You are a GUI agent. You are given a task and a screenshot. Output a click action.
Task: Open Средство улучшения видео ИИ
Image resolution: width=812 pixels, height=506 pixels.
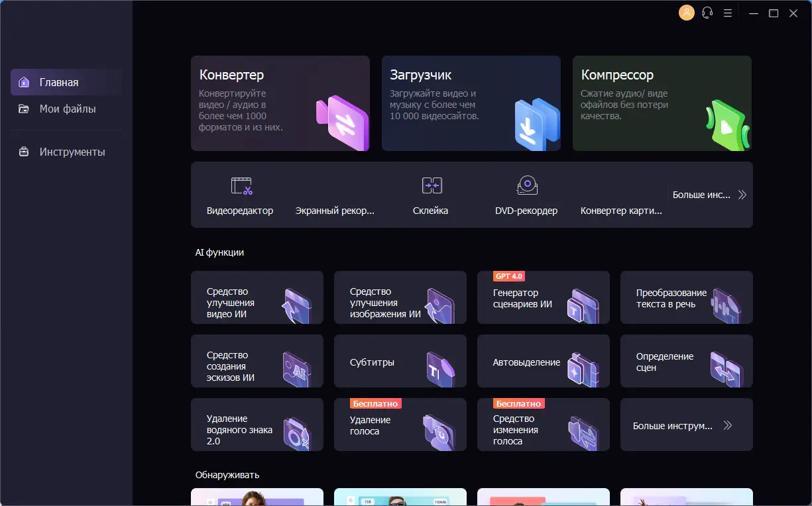pos(257,297)
